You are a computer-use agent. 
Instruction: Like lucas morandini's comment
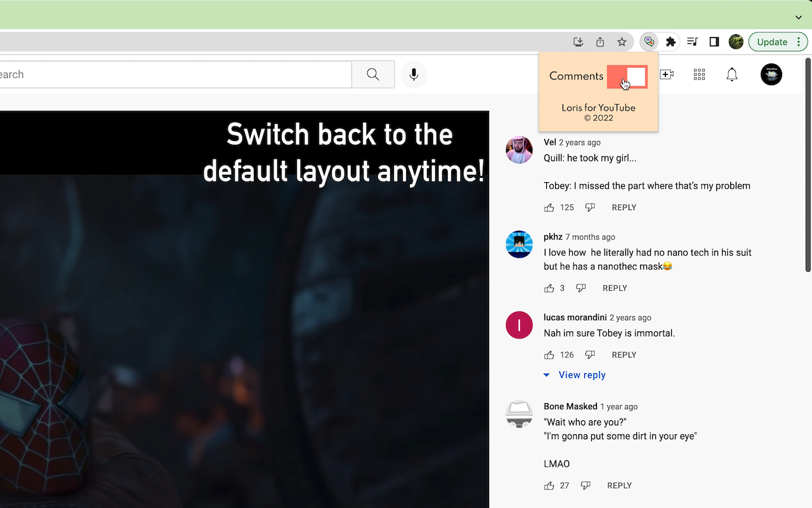click(x=549, y=355)
